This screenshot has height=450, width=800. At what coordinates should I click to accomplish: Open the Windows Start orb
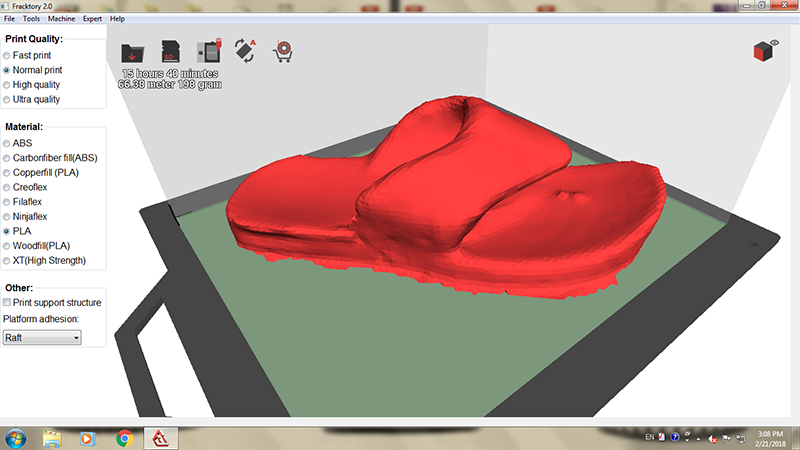click(x=16, y=438)
